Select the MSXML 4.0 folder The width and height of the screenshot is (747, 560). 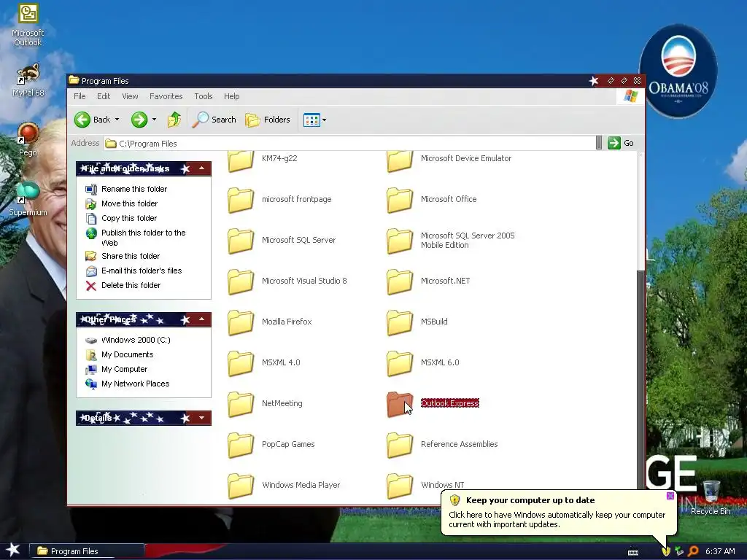tap(264, 363)
